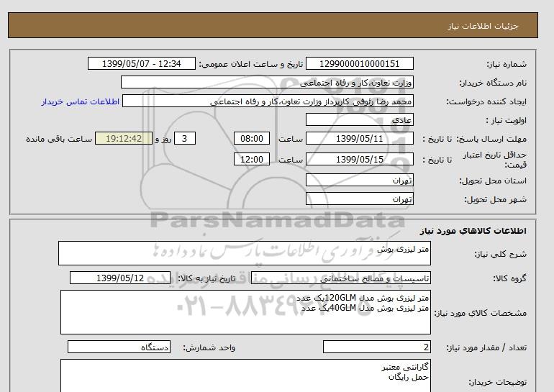The width and height of the screenshot is (554, 392).
Task: Click the label تعداد / مقدار مورد نیاز
Action: point(486,348)
